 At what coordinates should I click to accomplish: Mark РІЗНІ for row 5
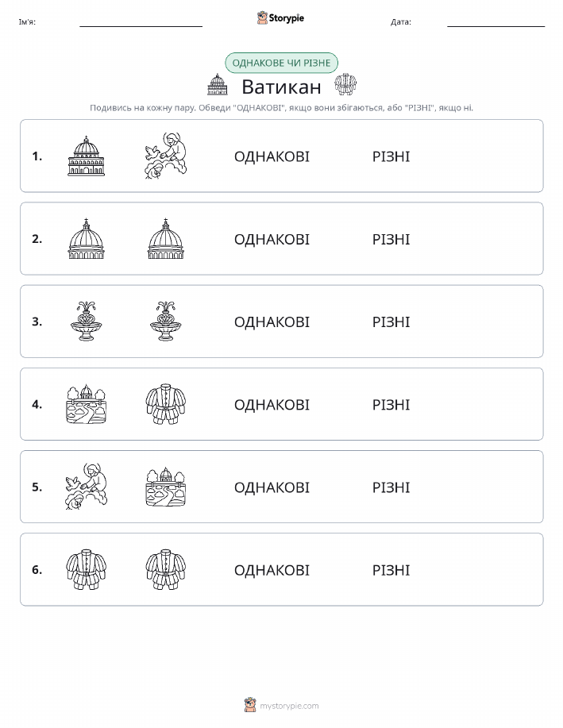(391, 487)
